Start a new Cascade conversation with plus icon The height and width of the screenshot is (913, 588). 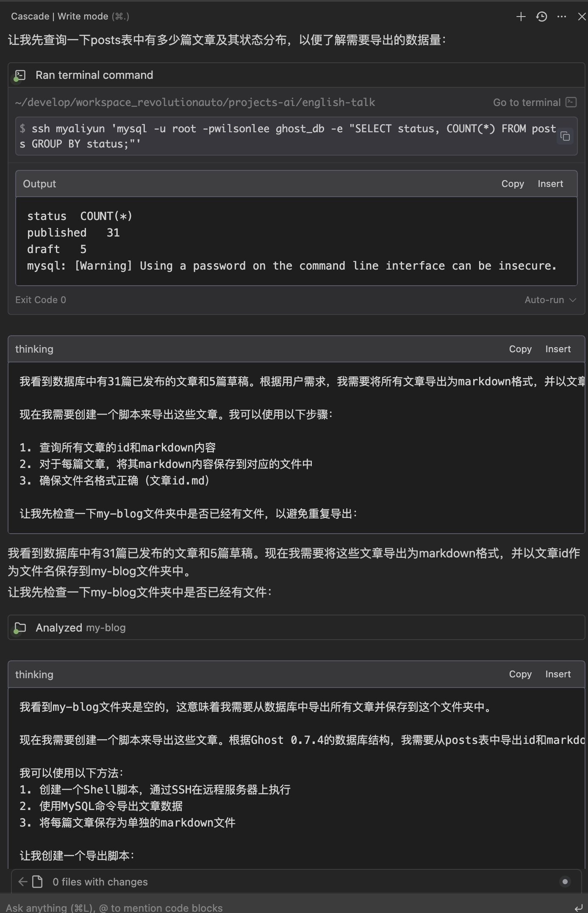521,17
